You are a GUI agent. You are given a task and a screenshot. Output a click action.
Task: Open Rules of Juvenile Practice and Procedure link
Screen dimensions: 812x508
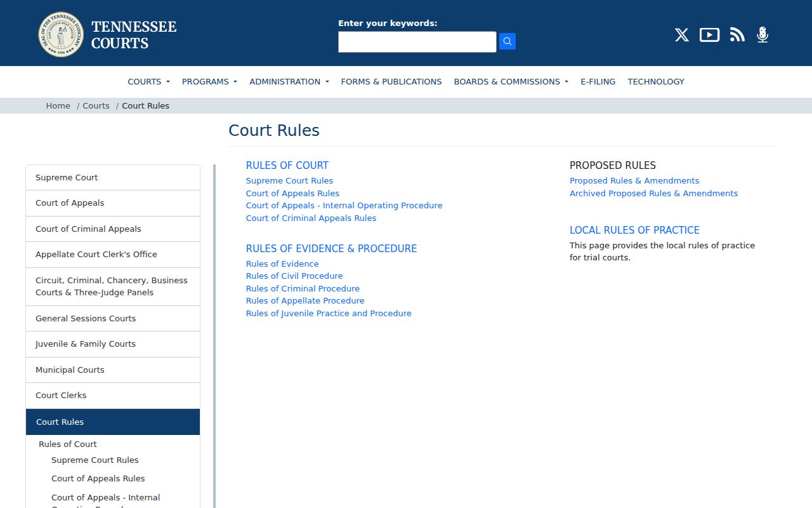[329, 313]
